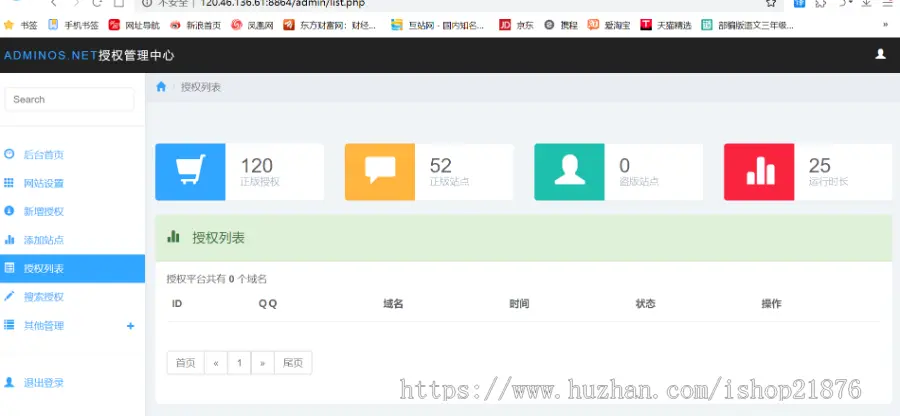The height and width of the screenshot is (416, 900).
Task: Click the 操作 column header
Action: pos(771,304)
